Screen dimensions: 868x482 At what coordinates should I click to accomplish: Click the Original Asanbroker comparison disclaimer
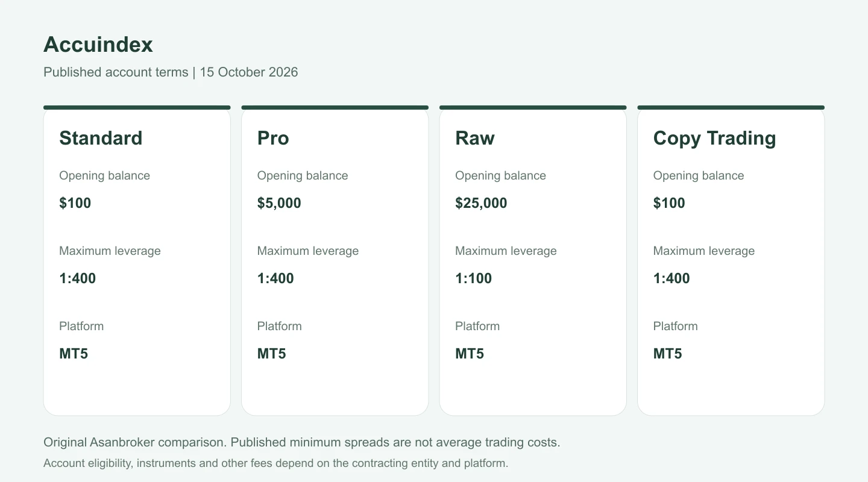tap(302, 442)
